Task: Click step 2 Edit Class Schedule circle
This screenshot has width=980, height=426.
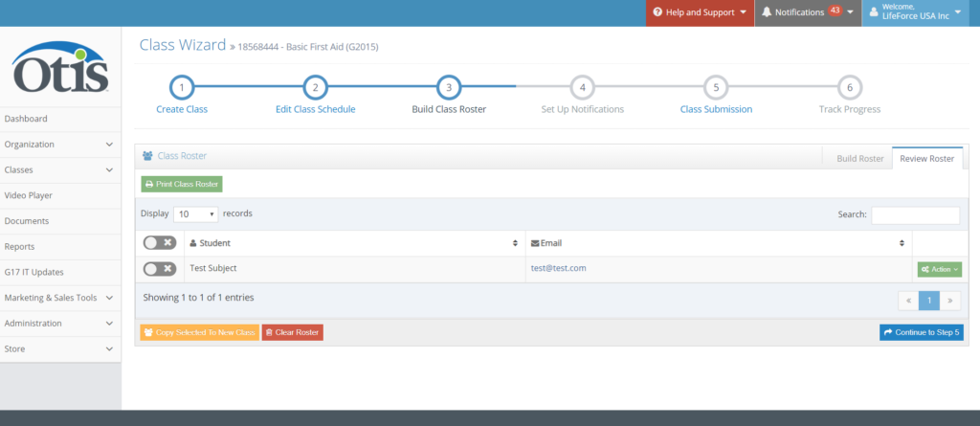Action: [315, 87]
